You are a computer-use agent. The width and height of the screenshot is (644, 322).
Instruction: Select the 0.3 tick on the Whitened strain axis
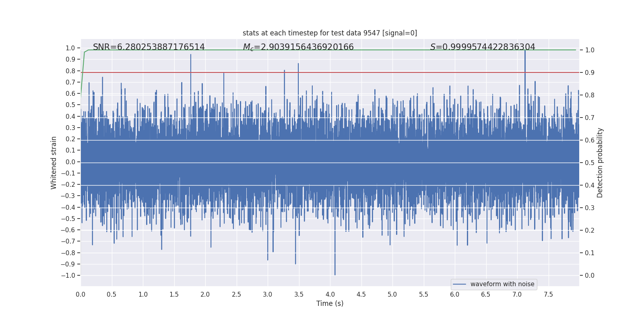tap(70, 128)
